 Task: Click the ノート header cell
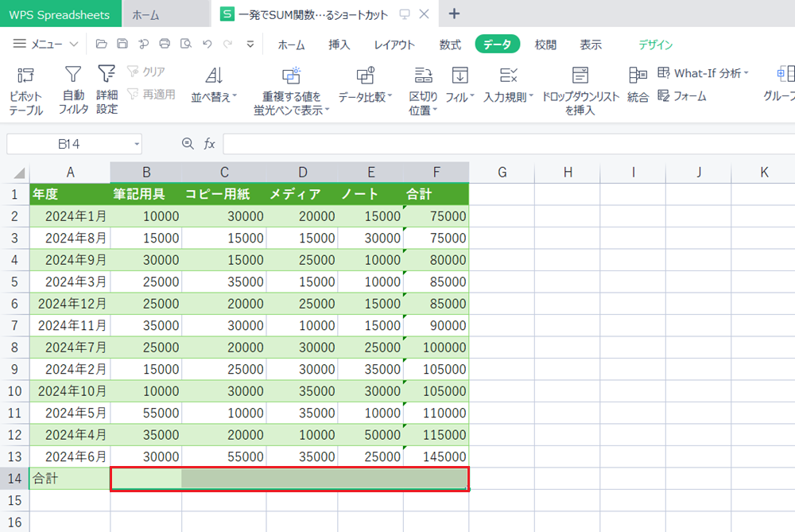coord(370,194)
